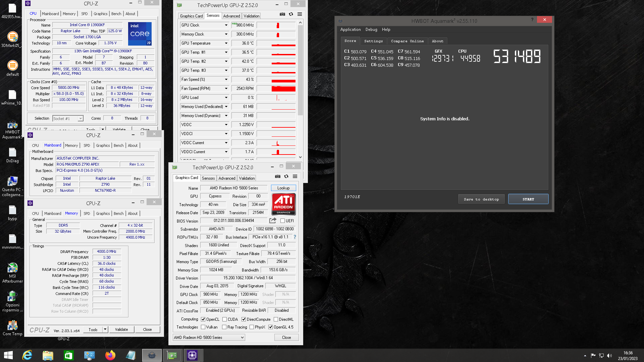Open the Tools dropdown arrow in CPU-Z
Viewport: 644px width, 362px height.
click(105, 329)
